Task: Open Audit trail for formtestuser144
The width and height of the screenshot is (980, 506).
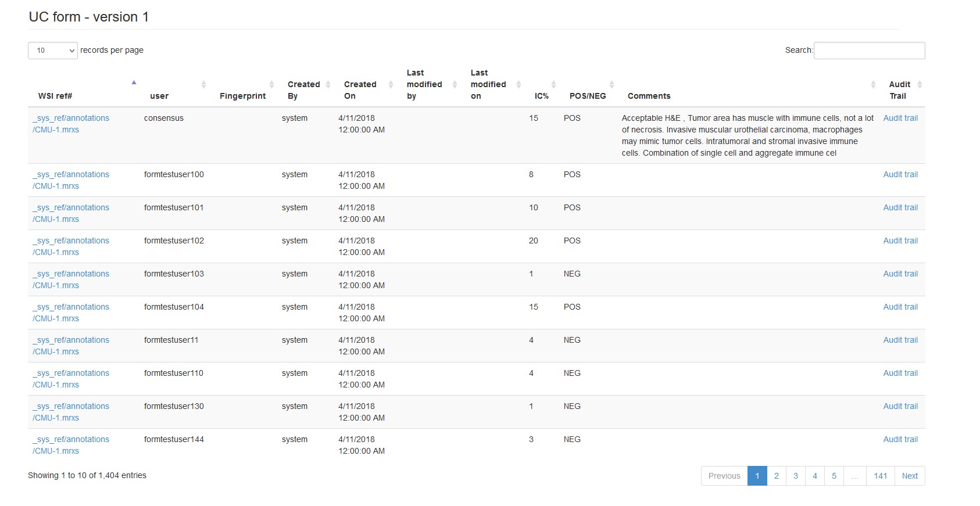Action: [900, 439]
